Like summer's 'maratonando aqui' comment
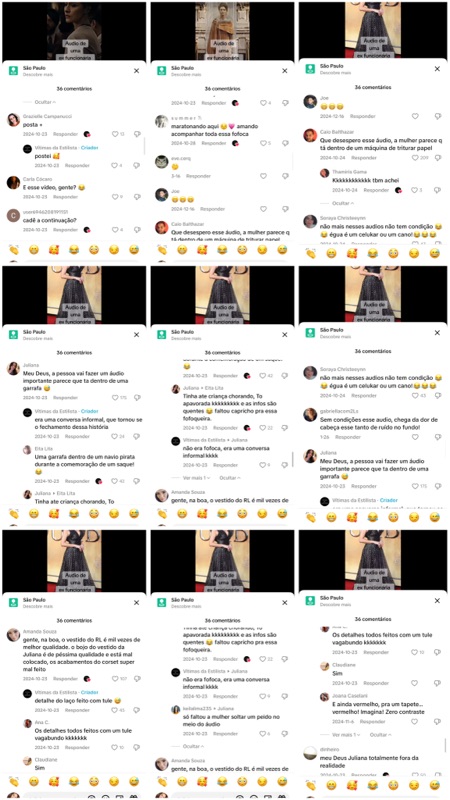This screenshot has height=800, width=450. pos(263,143)
